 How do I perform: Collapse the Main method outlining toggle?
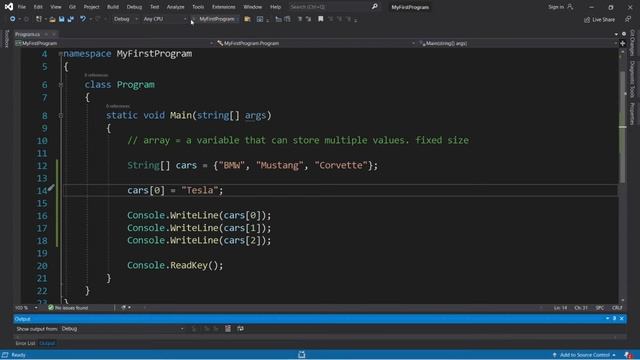[60, 116]
